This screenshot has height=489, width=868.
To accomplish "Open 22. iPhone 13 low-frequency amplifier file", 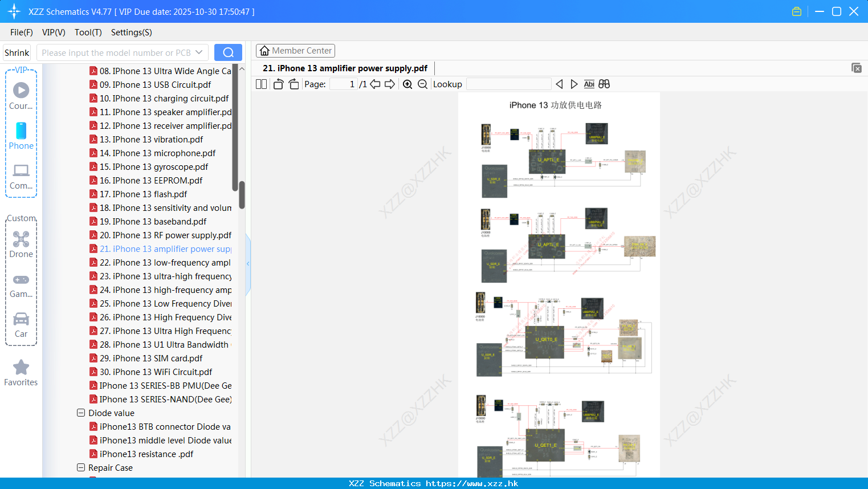I will (x=160, y=262).
